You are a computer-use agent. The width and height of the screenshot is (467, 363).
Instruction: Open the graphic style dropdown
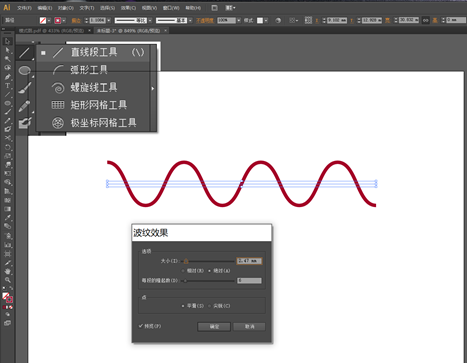(x=266, y=21)
